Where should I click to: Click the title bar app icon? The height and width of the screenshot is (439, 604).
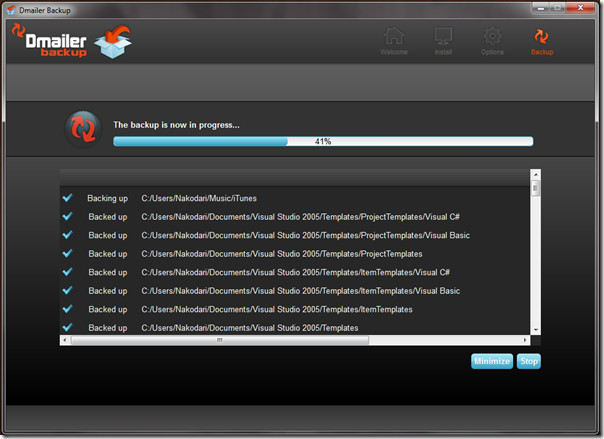[12, 10]
